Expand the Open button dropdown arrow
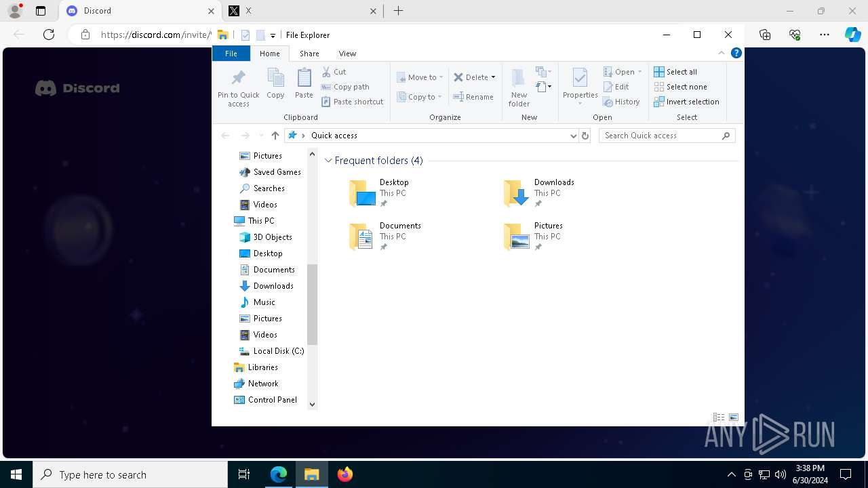The height and width of the screenshot is (488, 868). point(639,72)
